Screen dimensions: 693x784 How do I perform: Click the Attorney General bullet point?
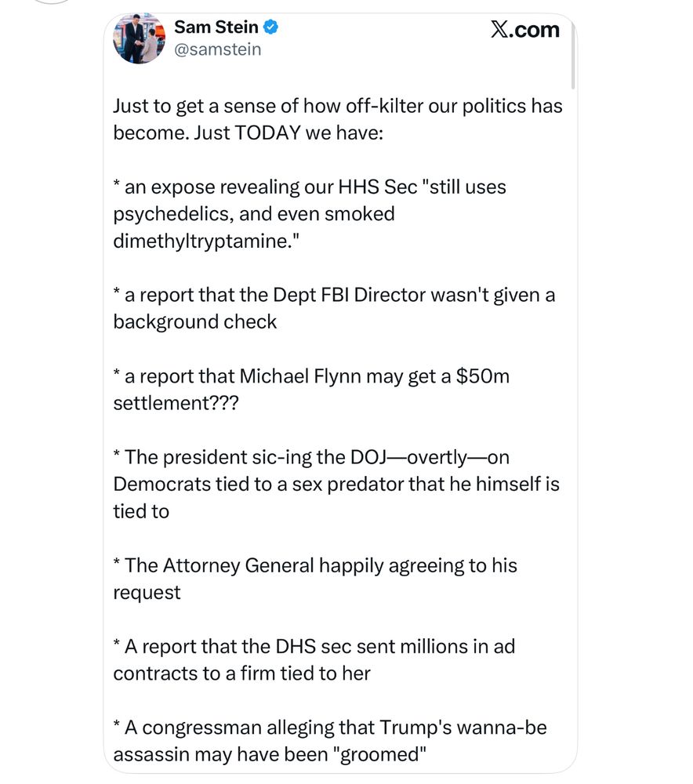(x=315, y=565)
